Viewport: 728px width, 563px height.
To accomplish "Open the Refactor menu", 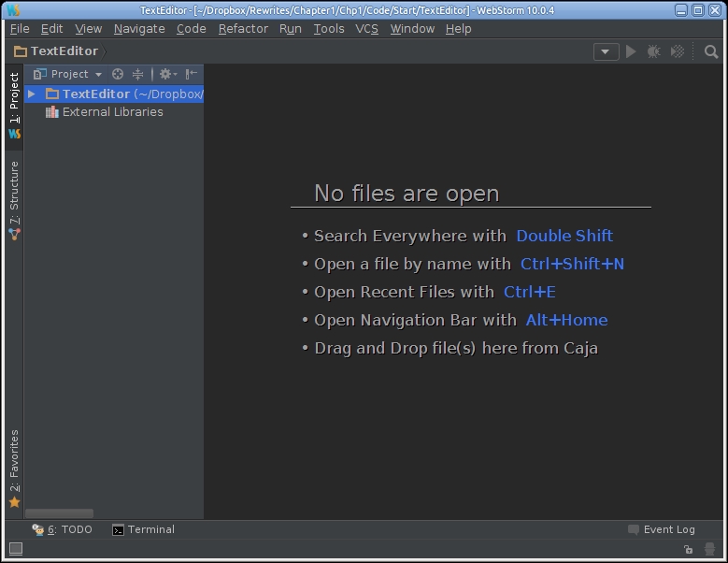I will (243, 29).
